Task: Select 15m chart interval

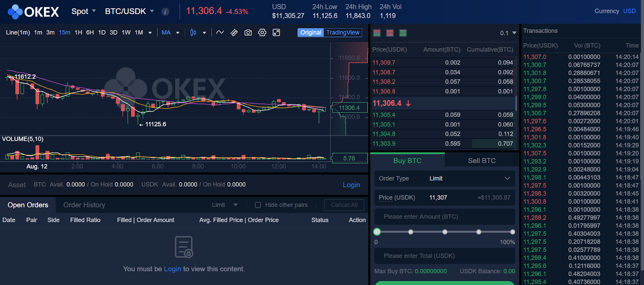Action: pos(64,33)
